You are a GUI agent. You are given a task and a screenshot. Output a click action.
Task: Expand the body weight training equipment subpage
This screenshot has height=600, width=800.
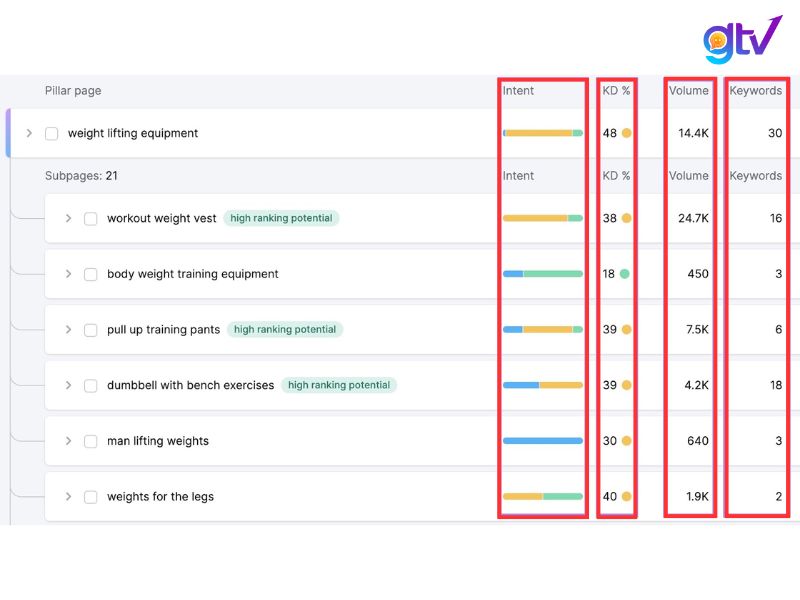tap(68, 273)
